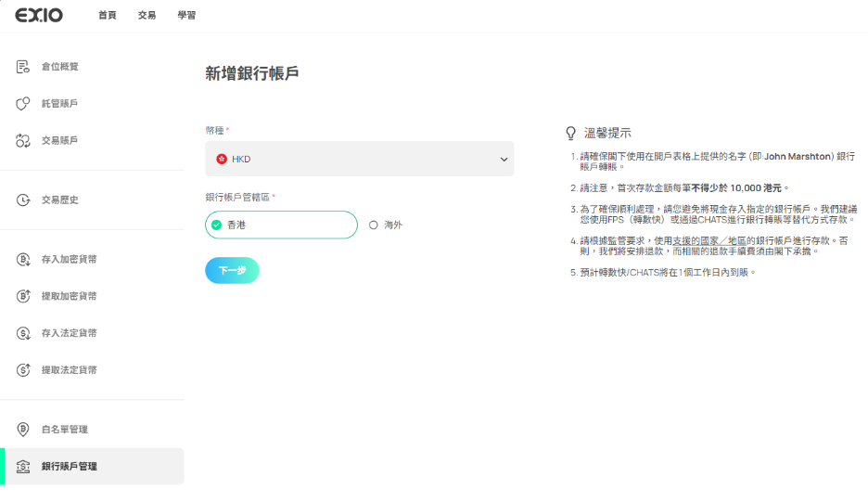Open the HKD currency dropdown
Image resolution: width=868 pixels, height=502 pixels.
pyautogui.click(x=359, y=159)
